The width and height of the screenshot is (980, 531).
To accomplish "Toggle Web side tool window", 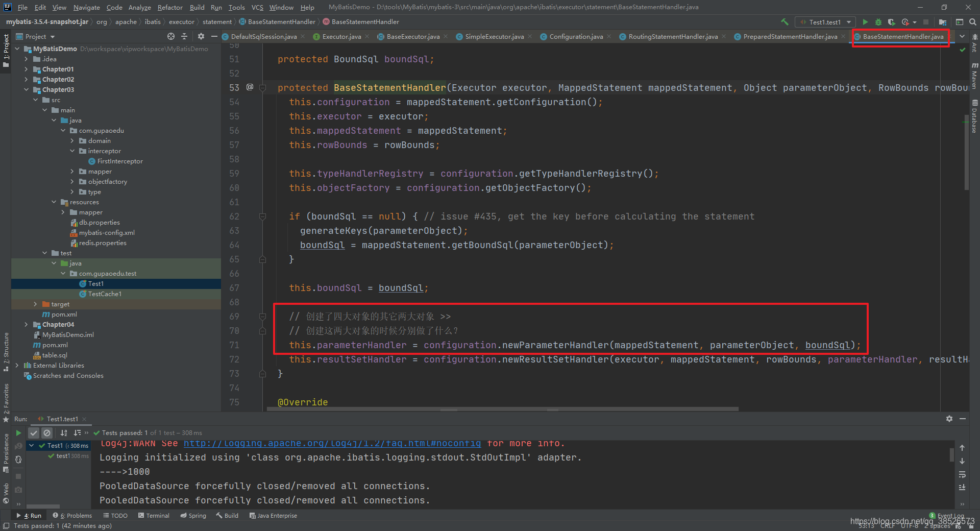I will pos(6,494).
